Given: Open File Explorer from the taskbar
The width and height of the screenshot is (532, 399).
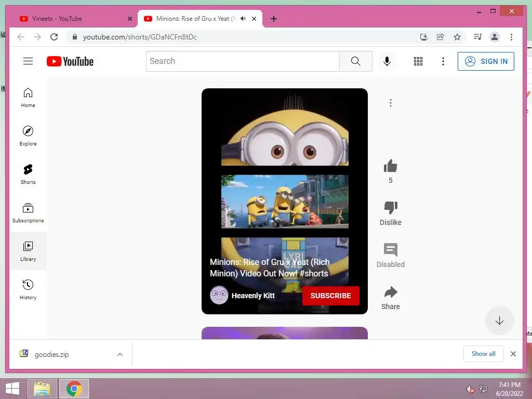Looking at the screenshot, I should pos(42,389).
